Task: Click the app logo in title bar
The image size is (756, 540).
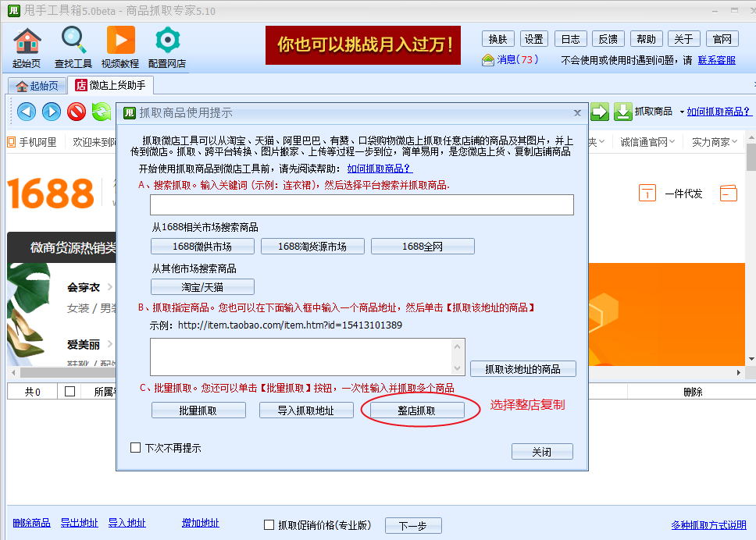Action: click(13, 11)
